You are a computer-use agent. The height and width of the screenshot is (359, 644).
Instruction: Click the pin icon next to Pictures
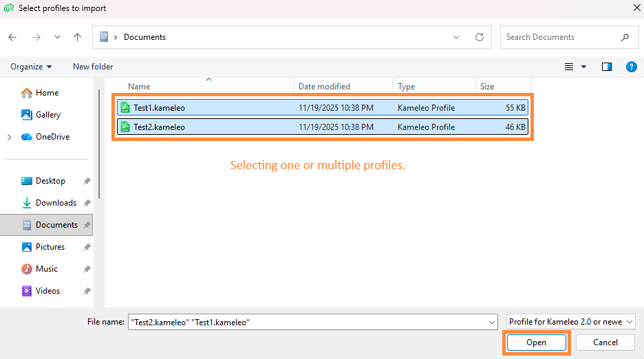[x=87, y=247]
